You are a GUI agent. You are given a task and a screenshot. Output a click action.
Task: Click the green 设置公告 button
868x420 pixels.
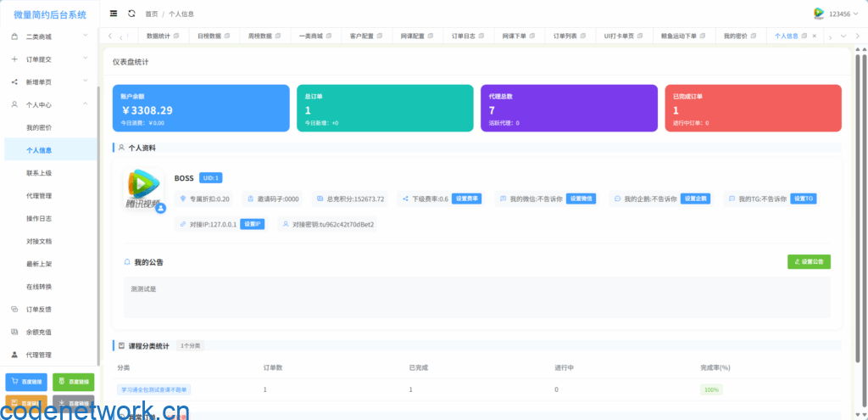(x=808, y=262)
